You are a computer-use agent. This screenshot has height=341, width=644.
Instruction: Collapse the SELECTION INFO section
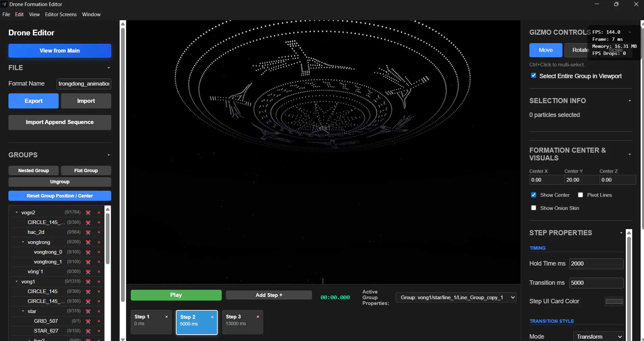pyautogui.click(x=630, y=101)
